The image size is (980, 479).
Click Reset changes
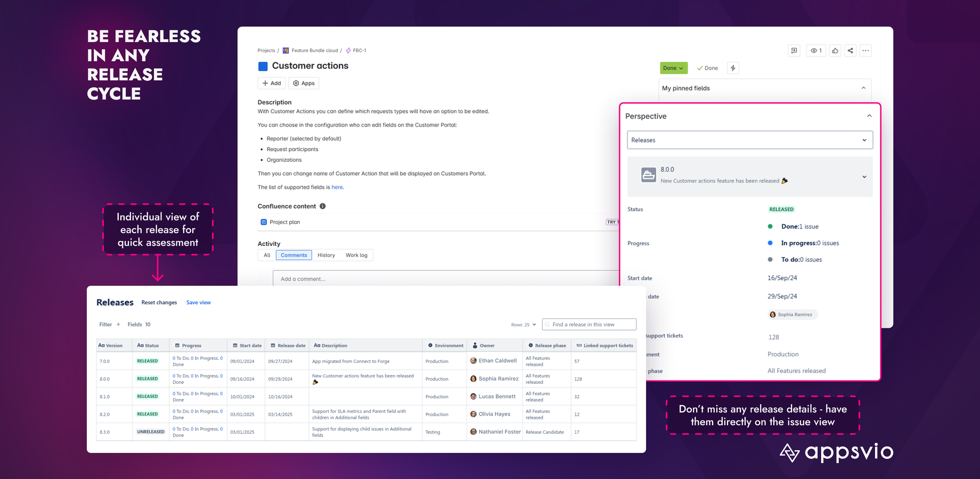(x=159, y=302)
